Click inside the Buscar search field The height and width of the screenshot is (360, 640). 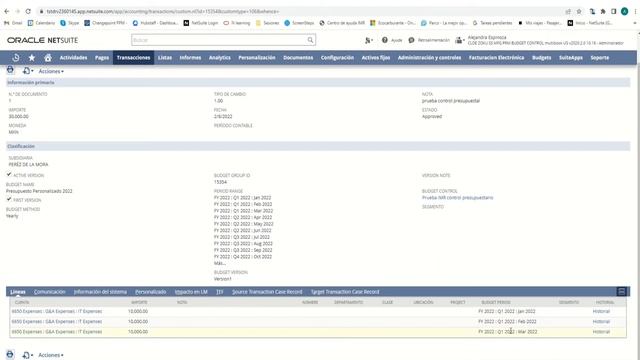(219, 40)
